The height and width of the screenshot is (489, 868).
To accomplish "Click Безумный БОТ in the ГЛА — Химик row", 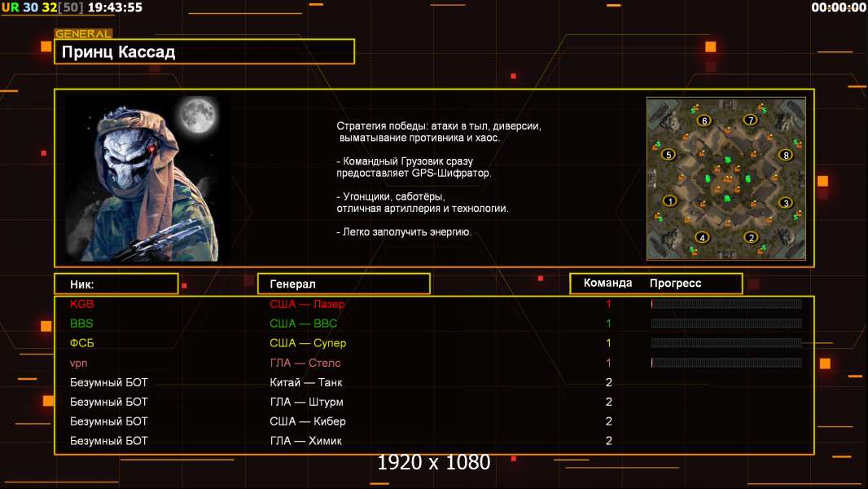I will [109, 441].
